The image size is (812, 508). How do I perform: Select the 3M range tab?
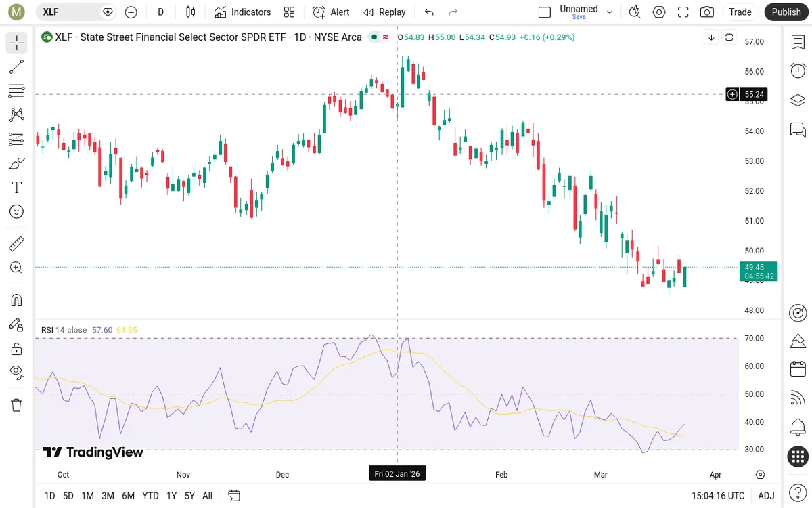[108, 496]
